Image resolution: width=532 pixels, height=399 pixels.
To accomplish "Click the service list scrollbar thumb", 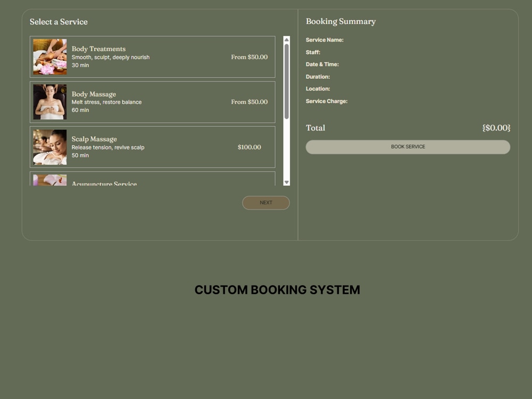I will coord(286,81).
